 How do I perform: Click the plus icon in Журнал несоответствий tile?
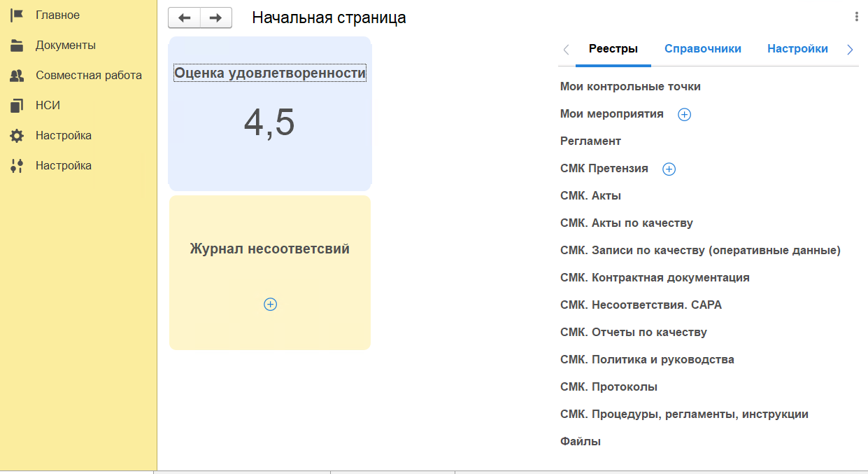click(x=271, y=305)
